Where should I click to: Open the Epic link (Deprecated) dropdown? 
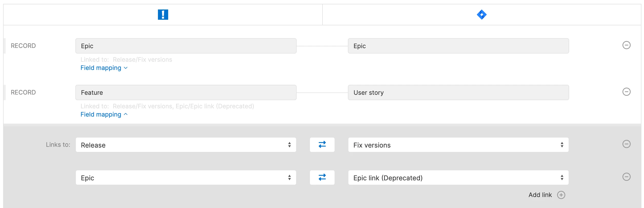458,178
